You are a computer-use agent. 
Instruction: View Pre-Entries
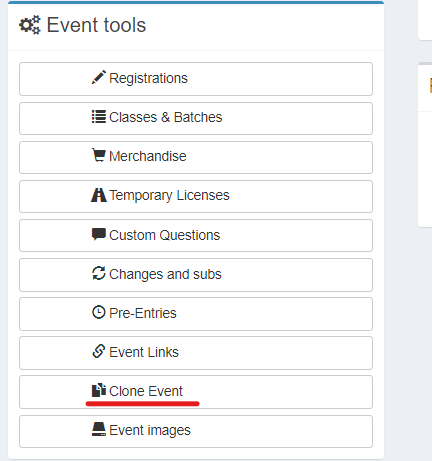(x=196, y=314)
